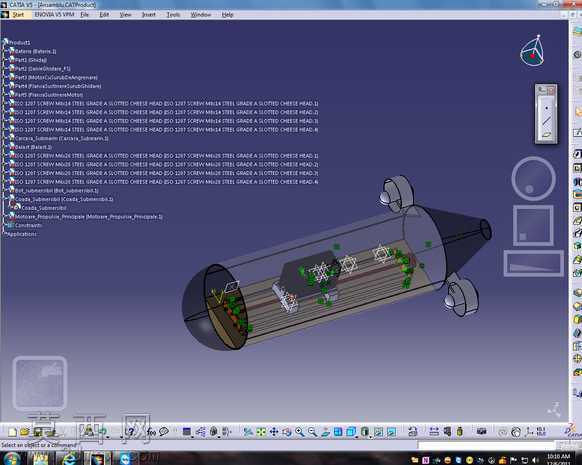This screenshot has height=465, width=582.
Task: Click the New document icon
Action: pos(12,432)
